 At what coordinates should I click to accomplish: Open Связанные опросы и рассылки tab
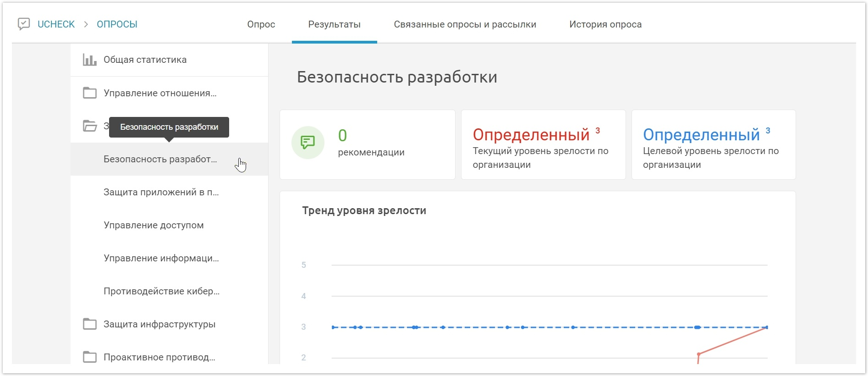[465, 24]
